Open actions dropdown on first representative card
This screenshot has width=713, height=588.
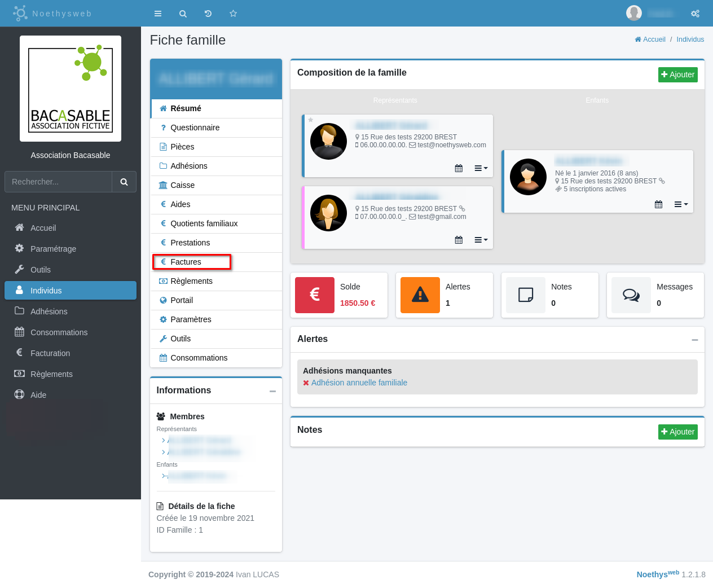(x=481, y=168)
